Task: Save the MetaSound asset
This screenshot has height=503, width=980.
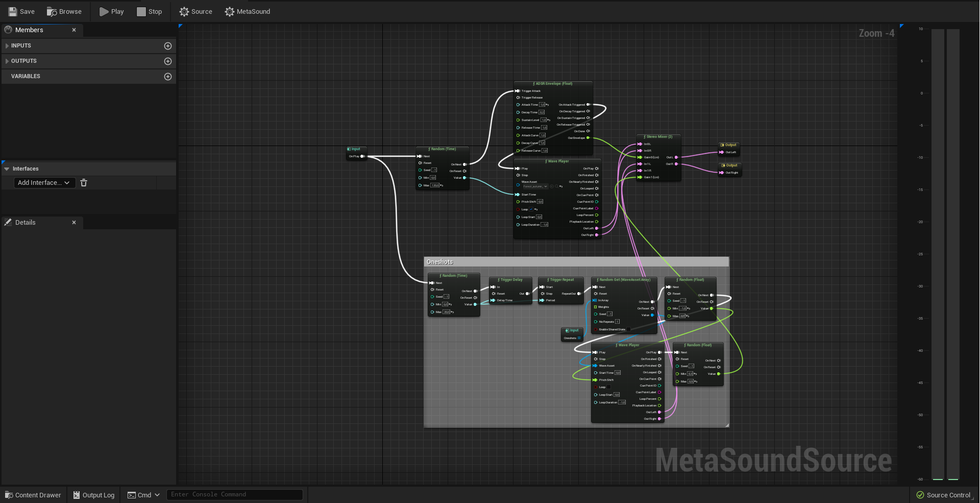Action: click(21, 11)
